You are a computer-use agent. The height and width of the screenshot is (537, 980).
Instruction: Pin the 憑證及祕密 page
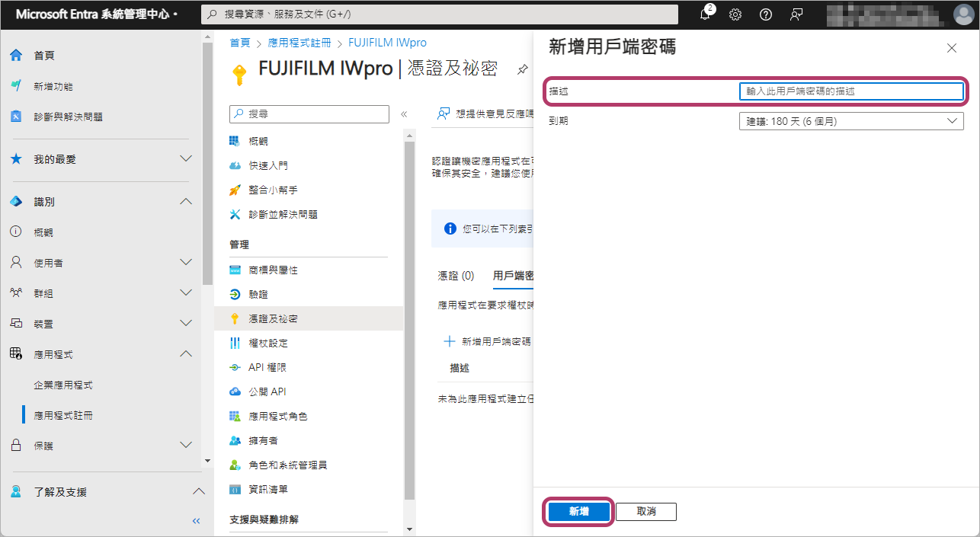522,69
